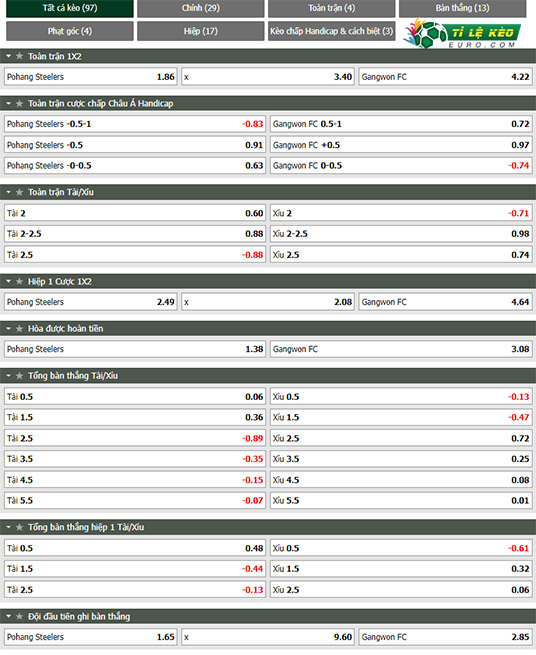Choose total goals Xỉu 1.5 at -0.47

tap(401, 417)
